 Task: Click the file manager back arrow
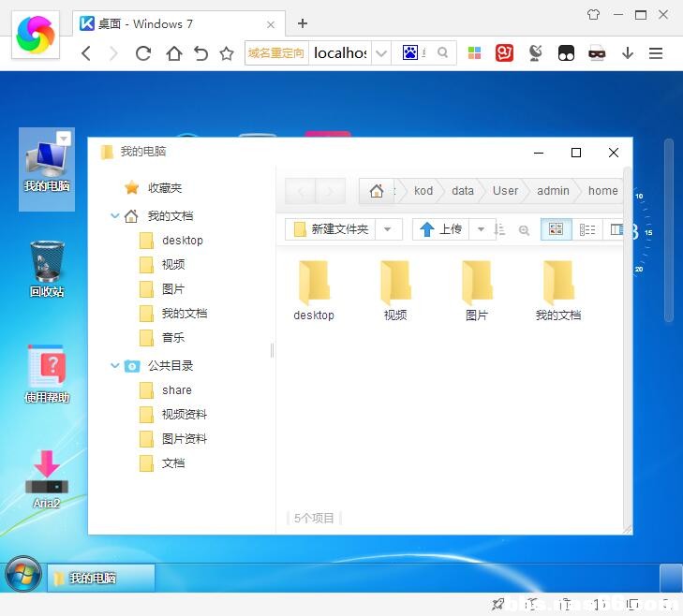(x=301, y=191)
